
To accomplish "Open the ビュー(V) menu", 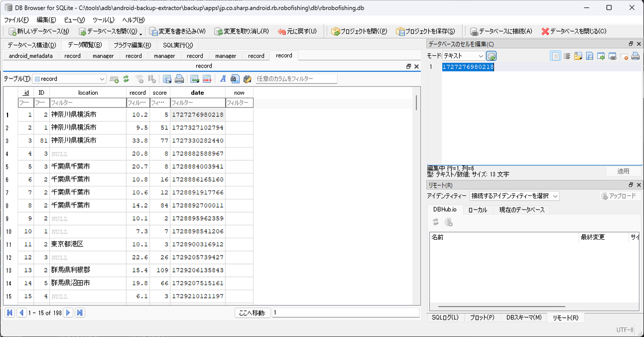I will [x=74, y=20].
